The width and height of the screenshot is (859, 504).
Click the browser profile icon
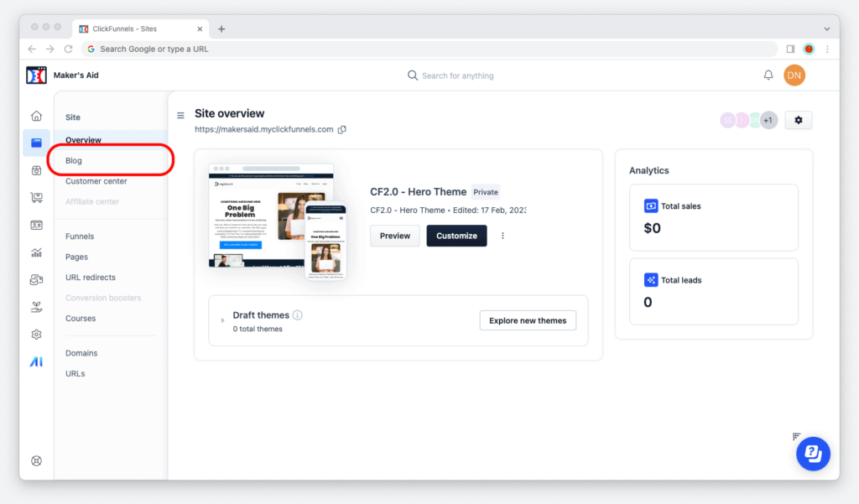coord(809,49)
